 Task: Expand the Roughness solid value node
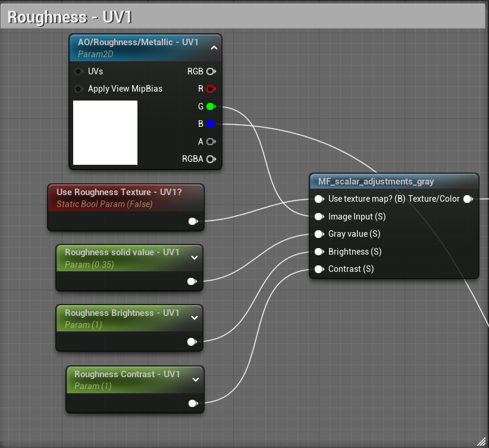tap(195, 258)
